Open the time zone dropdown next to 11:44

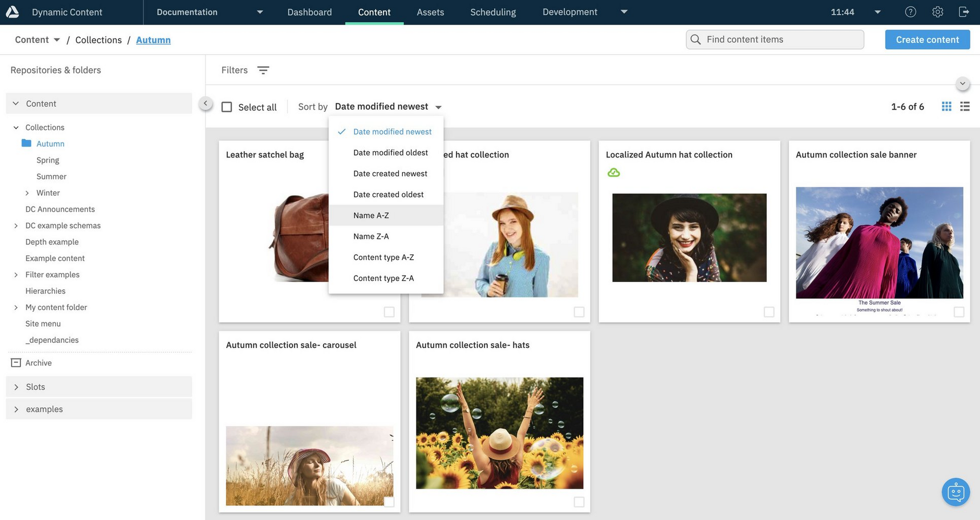point(877,12)
